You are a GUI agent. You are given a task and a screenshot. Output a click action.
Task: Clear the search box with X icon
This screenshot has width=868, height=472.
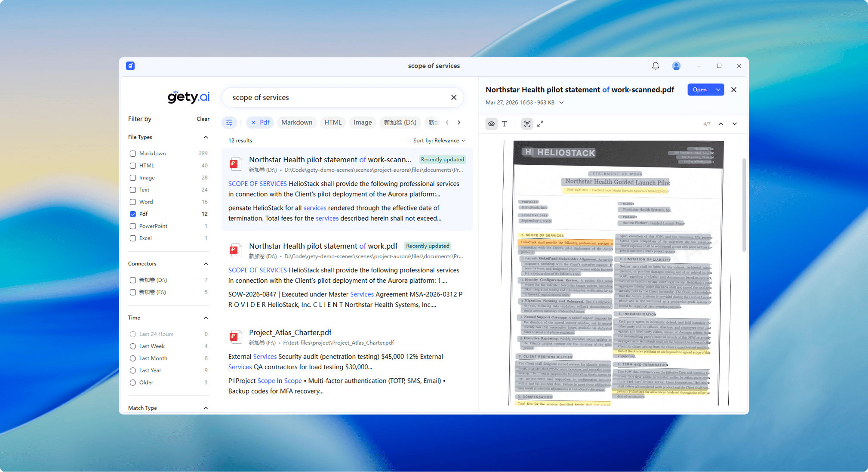pyautogui.click(x=453, y=98)
